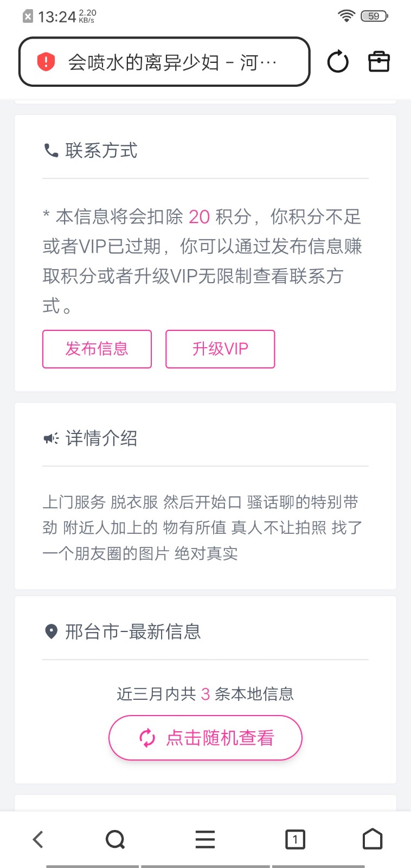Image resolution: width=411 pixels, height=868 pixels.
Task: Tap the Wi-Fi status icon
Action: (346, 16)
